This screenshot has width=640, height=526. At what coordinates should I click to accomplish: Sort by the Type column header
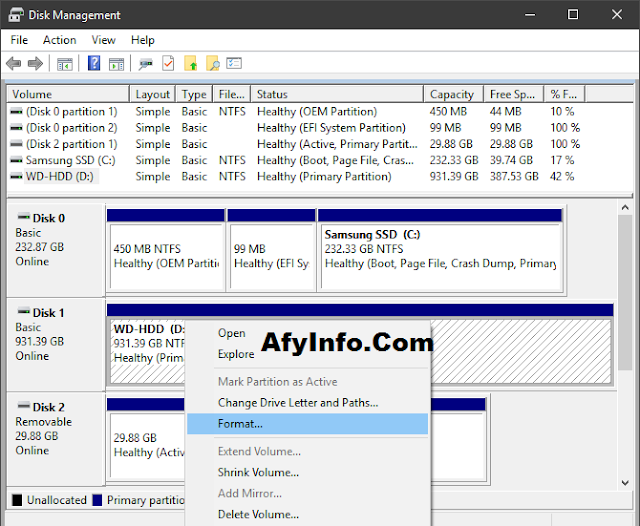pyautogui.click(x=194, y=94)
